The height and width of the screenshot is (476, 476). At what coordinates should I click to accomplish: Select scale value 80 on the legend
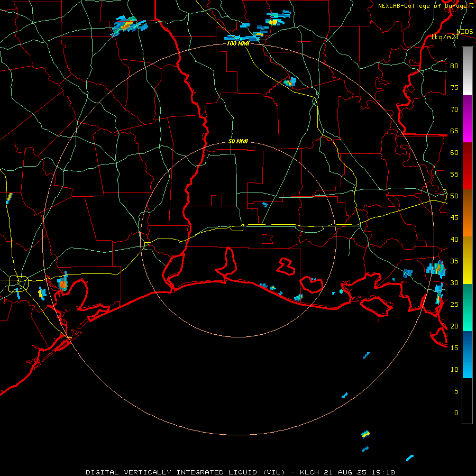tap(454, 66)
